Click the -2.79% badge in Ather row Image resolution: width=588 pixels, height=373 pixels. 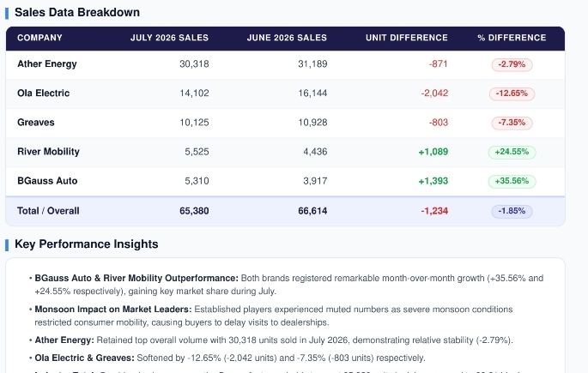click(x=512, y=64)
